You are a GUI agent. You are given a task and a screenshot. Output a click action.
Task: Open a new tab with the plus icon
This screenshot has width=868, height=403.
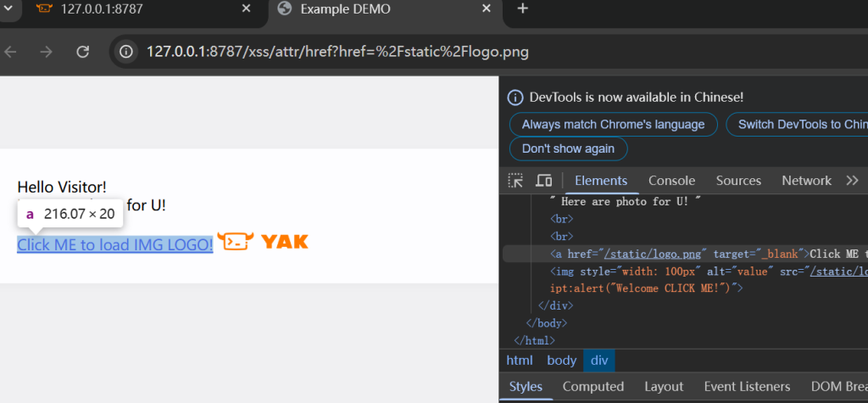tap(523, 8)
